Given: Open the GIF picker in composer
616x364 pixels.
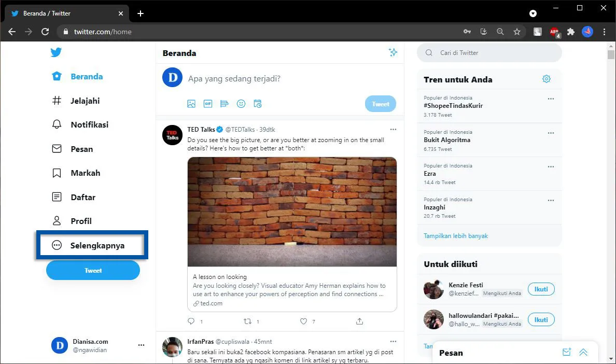Looking at the screenshot, I should (208, 104).
